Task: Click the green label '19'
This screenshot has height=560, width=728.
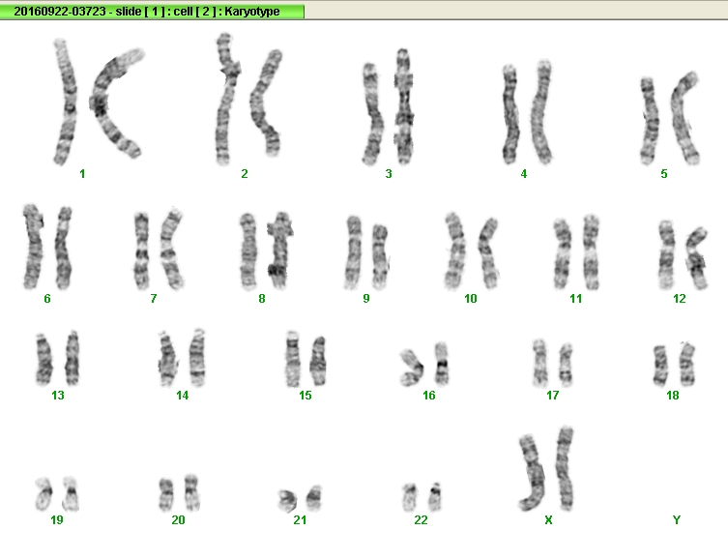Action: click(57, 520)
